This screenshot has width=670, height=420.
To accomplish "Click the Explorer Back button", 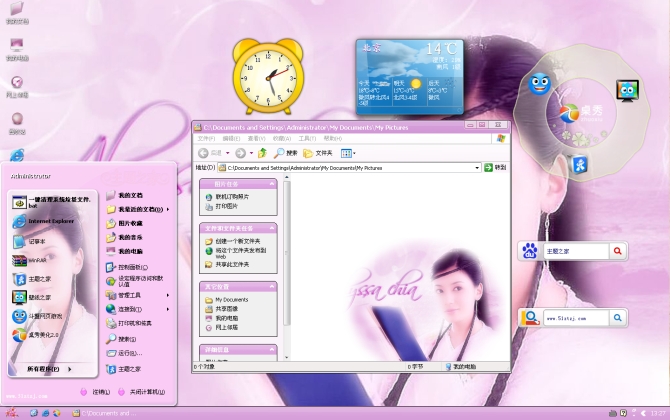I will (210, 153).
